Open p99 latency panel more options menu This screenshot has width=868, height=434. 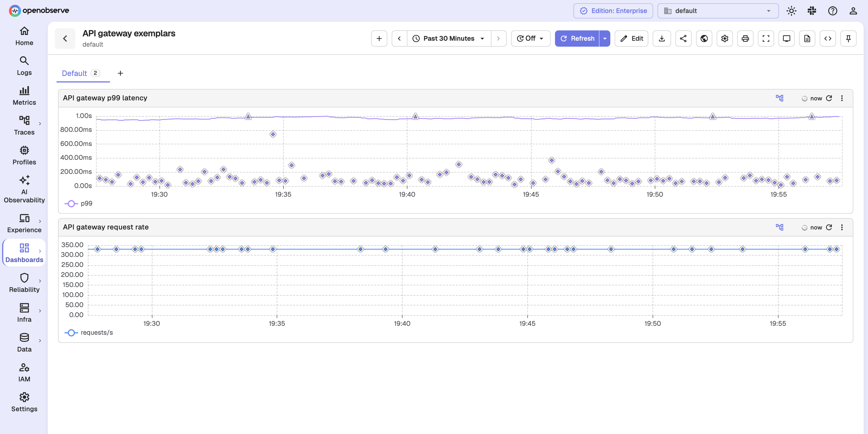point(842,98)
